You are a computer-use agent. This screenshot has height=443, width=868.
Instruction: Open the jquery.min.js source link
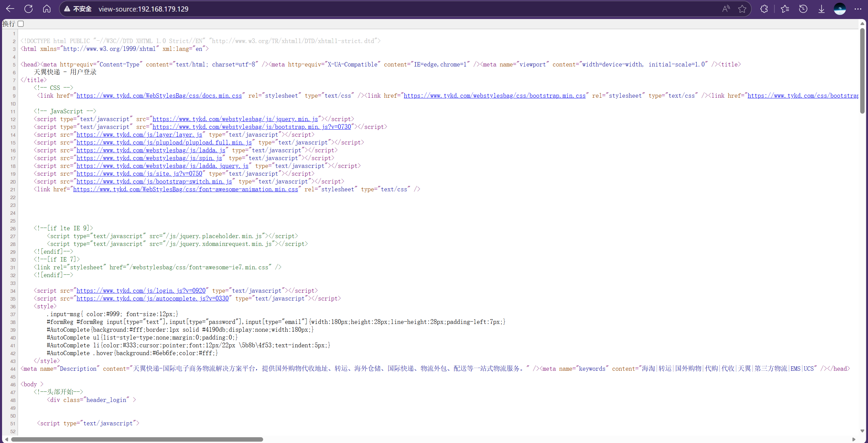[x=235, y=119]
